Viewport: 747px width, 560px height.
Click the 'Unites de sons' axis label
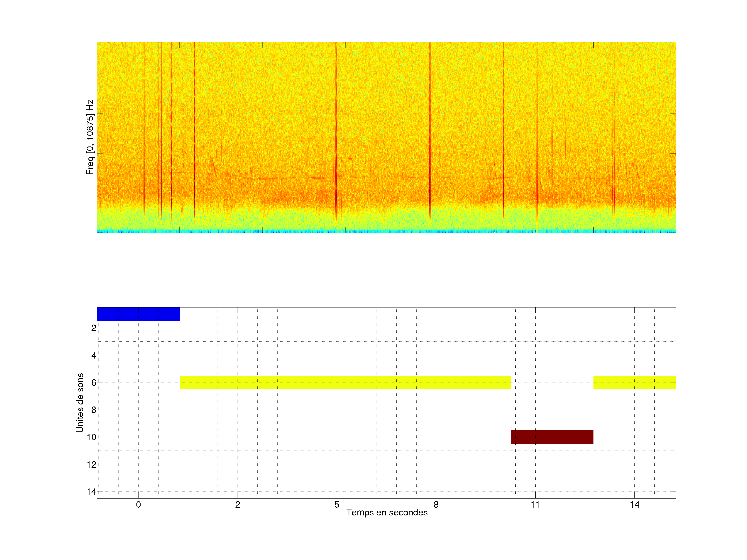[80, 403]
